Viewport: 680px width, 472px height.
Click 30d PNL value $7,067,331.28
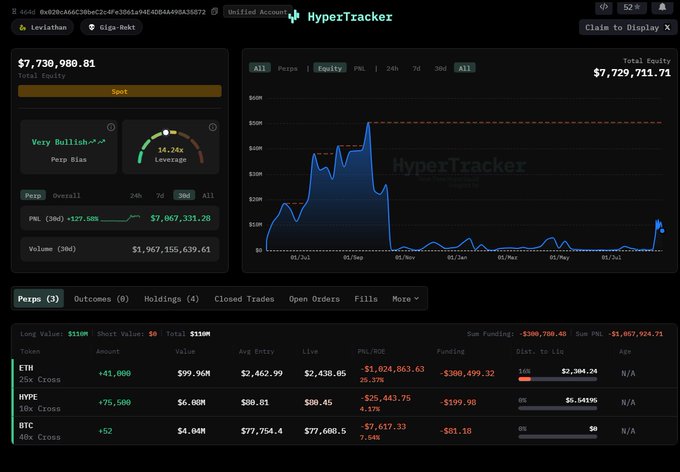click(180, 218)
